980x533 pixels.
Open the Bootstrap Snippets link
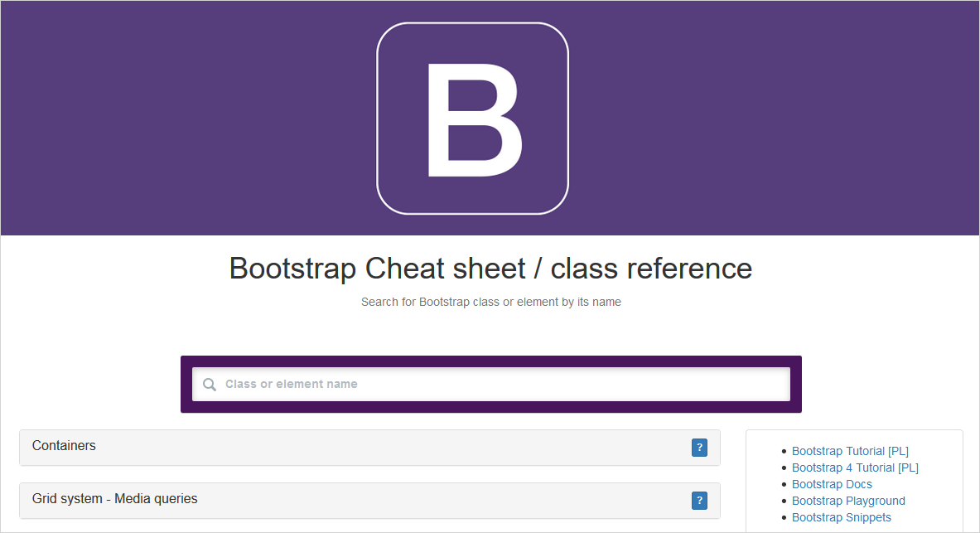(842, 517)
